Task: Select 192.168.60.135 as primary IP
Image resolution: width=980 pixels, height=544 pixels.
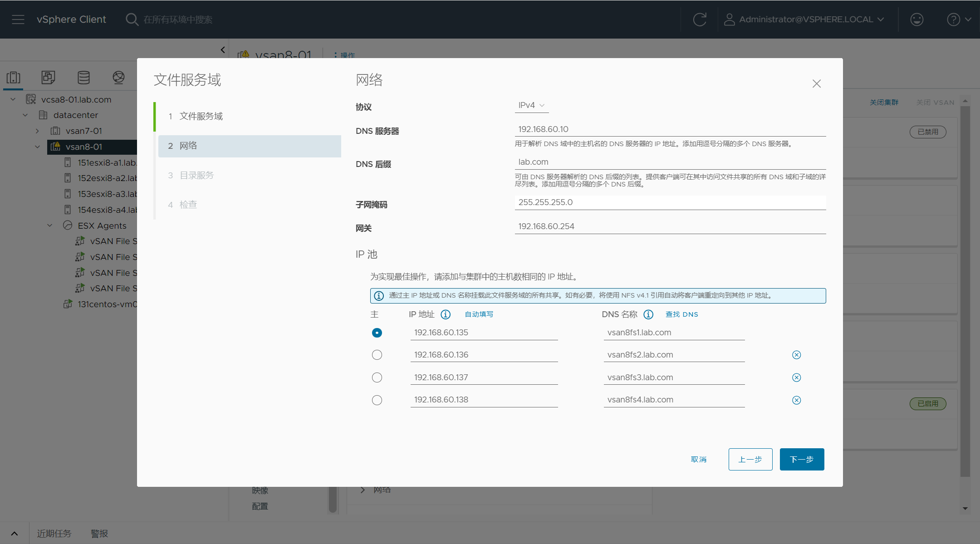Action: pyautogui.click(x=377, y=333)
